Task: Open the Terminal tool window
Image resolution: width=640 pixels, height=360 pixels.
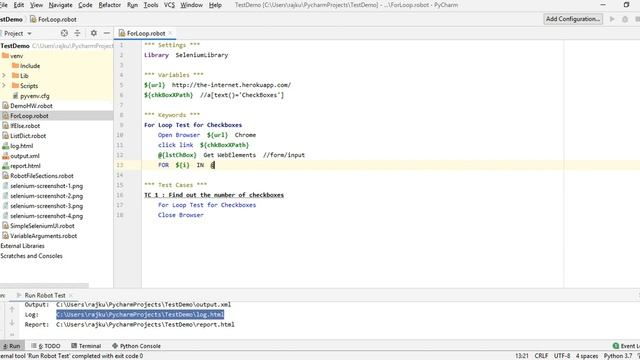Action: pyautogui.click(x=86, y=346)
